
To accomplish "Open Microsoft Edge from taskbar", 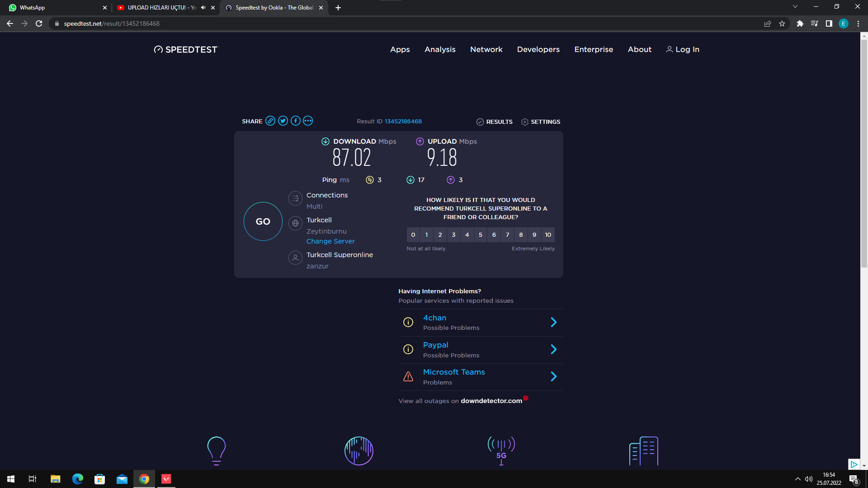I will (x=78, y=479).
